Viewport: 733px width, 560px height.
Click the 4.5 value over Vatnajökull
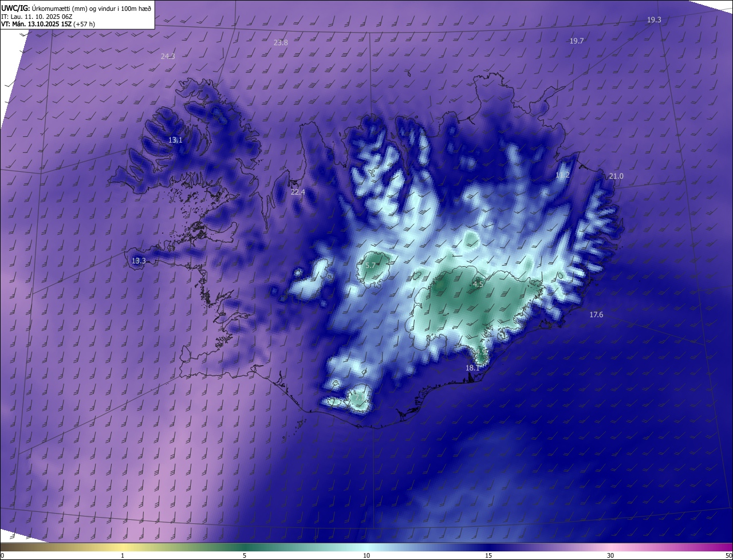coord(478,284)
